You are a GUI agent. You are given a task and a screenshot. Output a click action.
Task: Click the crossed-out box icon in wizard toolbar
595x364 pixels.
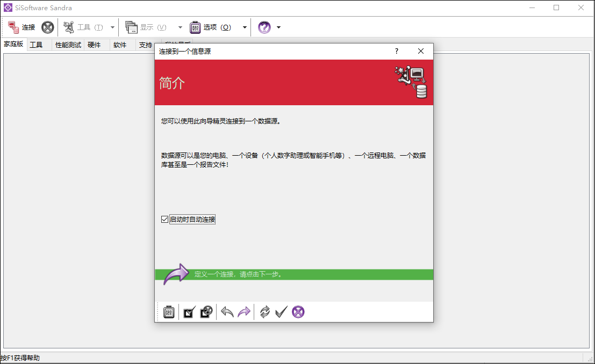[206, 312]
